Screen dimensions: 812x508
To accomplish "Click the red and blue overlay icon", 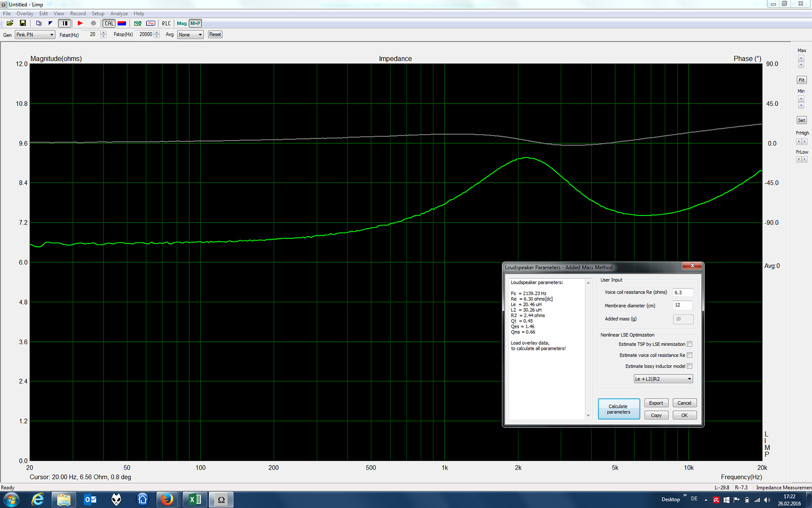I will (122, 23).
